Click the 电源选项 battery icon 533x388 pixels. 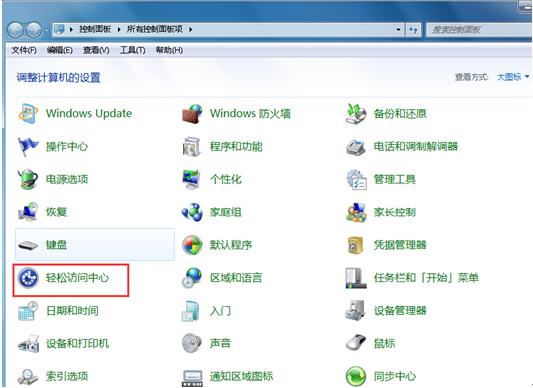[28, 179]
